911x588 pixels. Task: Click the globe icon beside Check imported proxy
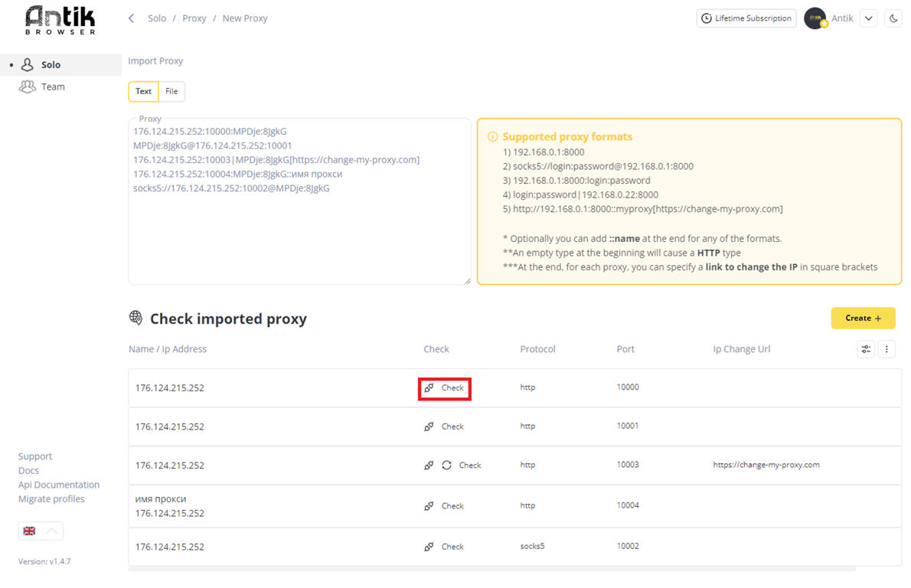point(136,318)
